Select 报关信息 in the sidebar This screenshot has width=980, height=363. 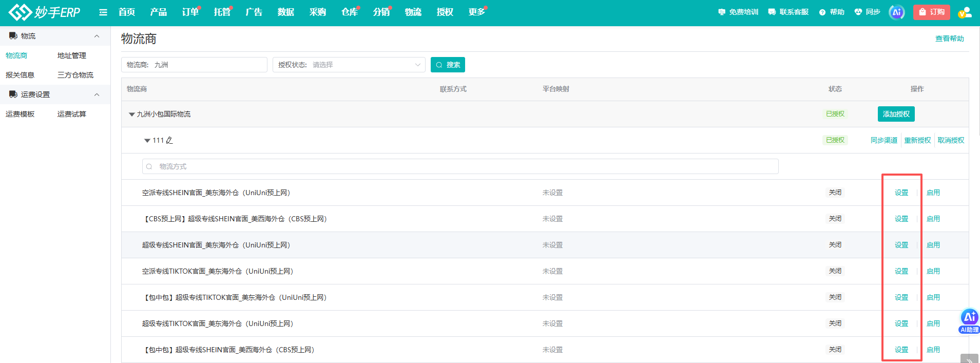tap(20, 75)
